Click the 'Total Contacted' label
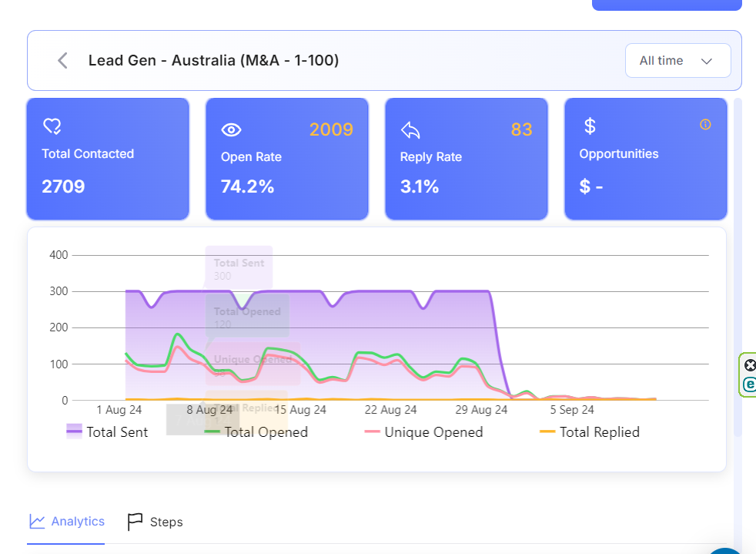Image resolution: width=756 pixels, height=554 pixels. (x=88, y=154)
